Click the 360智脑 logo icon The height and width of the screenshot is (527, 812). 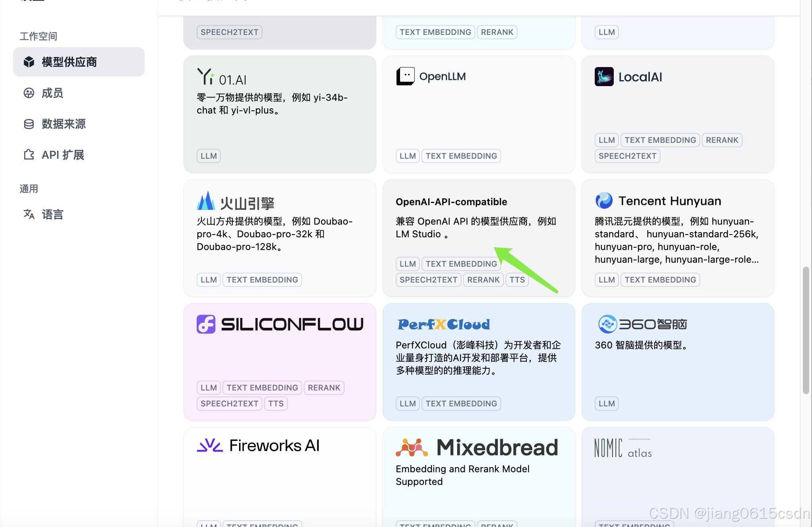tap(607, 324)
